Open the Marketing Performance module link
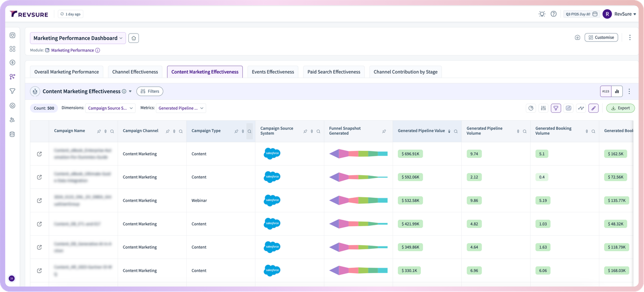 pos(72,50)
